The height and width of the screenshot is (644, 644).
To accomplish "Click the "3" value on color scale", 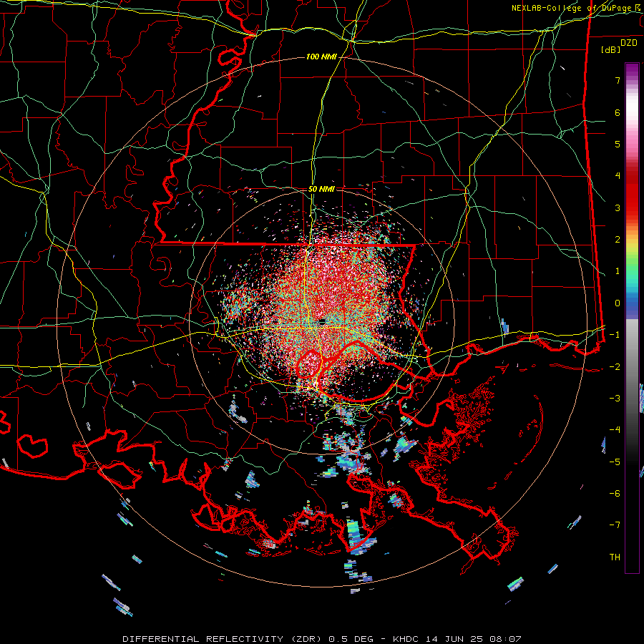I will coord(618,208).
